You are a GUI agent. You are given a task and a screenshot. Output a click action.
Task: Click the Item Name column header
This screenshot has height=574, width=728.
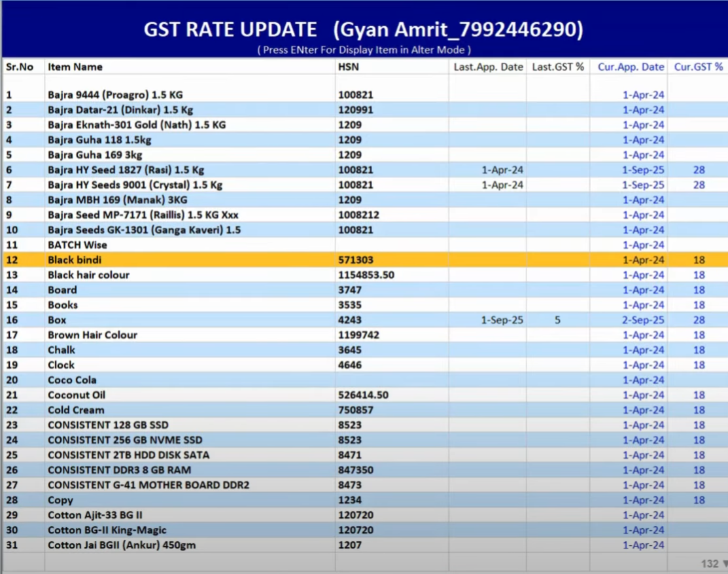click(75, 67)
